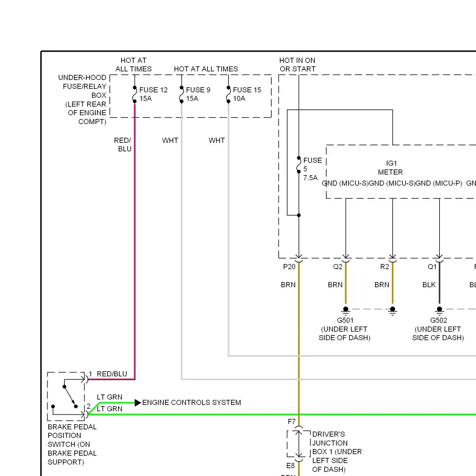Click the BRN wire label near P20
The height and width of the screenshot is (476, 476).
pyautogui.click(x=288, y=285)
